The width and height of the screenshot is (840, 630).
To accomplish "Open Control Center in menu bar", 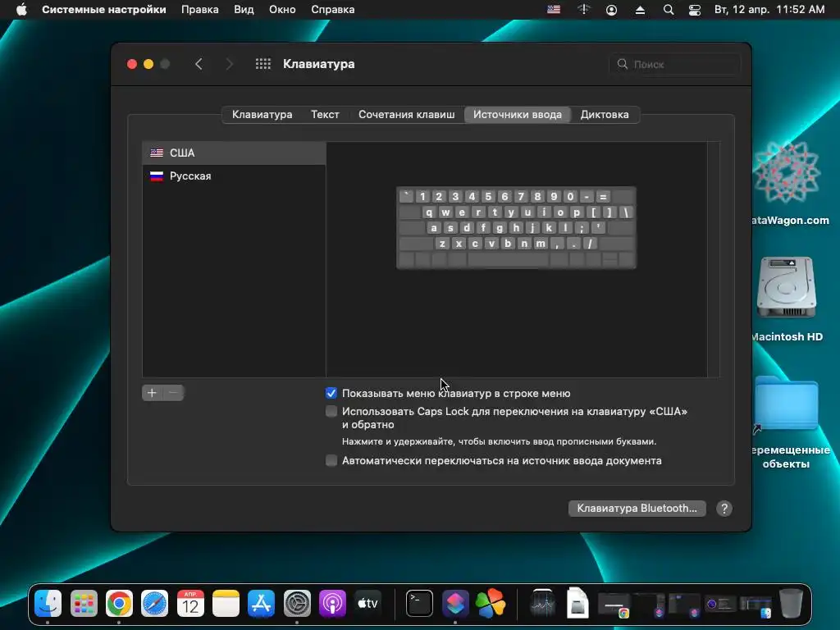I will pyautogui.click(x=694, y=10).
